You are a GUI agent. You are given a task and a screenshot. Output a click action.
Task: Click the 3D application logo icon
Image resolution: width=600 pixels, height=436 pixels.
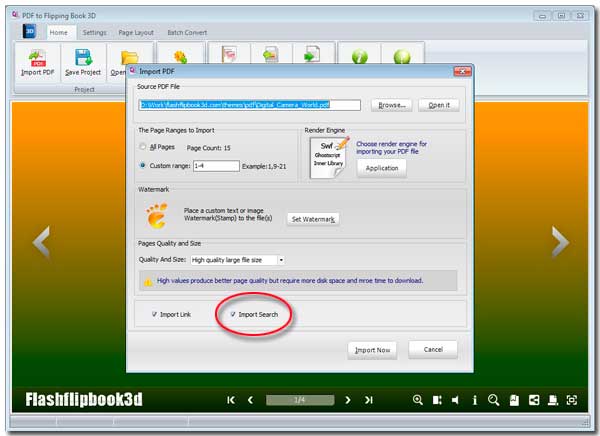(29, 31)
